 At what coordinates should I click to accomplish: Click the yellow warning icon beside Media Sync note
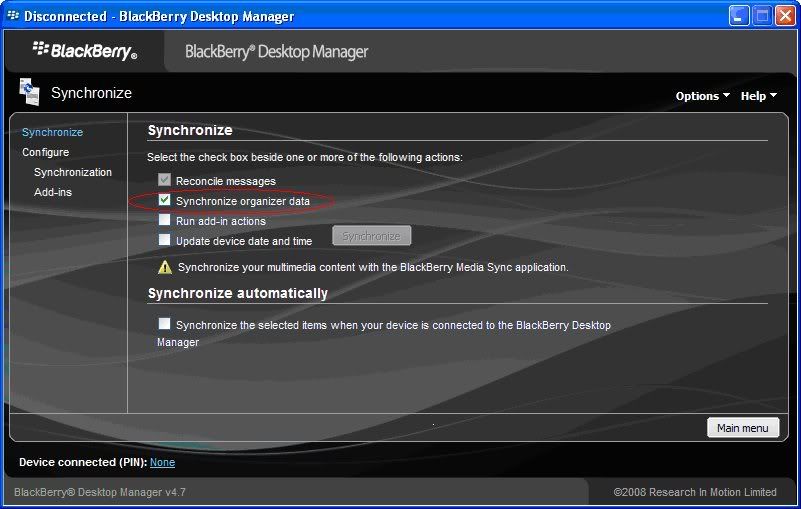pos(164,267)
